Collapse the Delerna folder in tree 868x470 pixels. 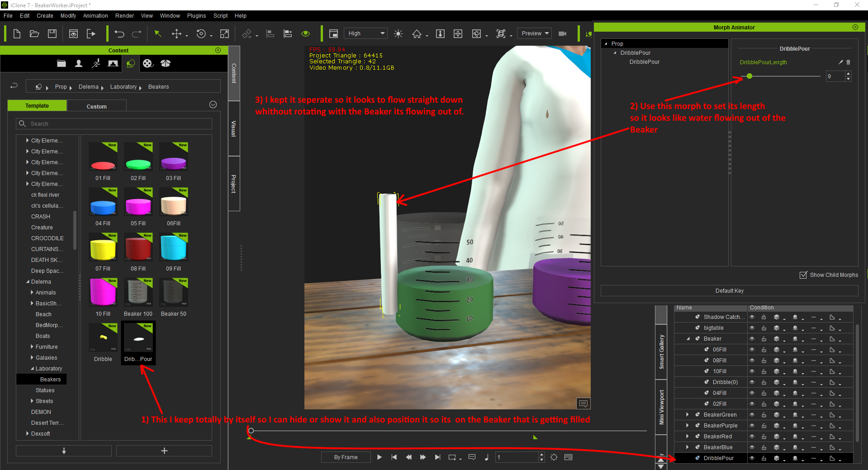click(28, 282)
